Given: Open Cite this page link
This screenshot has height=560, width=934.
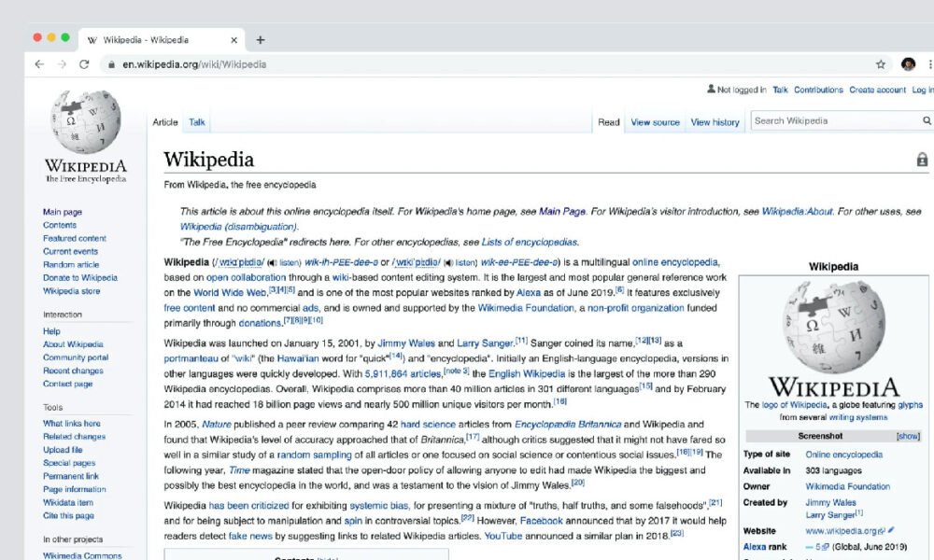Looking at the screenshot, I should coord(68,515).
